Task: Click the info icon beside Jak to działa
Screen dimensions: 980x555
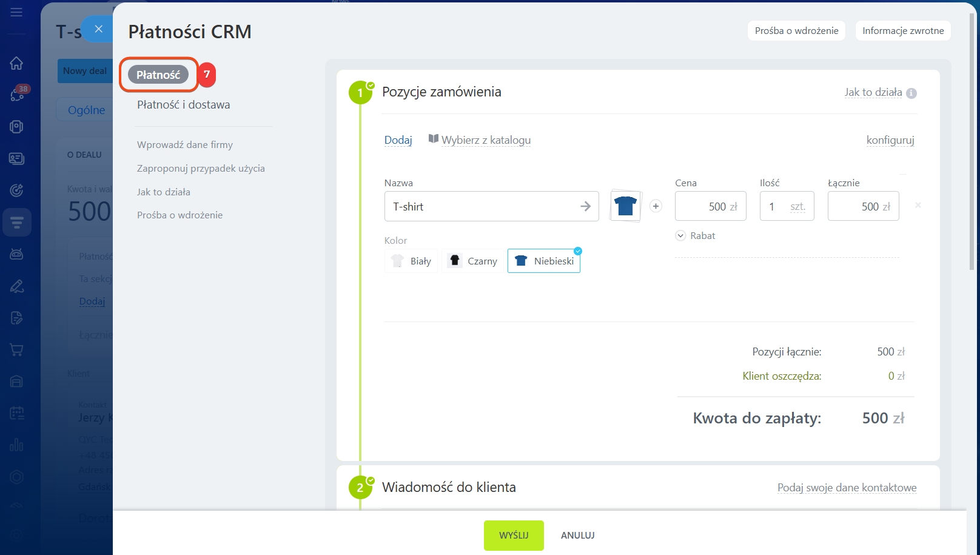Action: pos(911,93)
